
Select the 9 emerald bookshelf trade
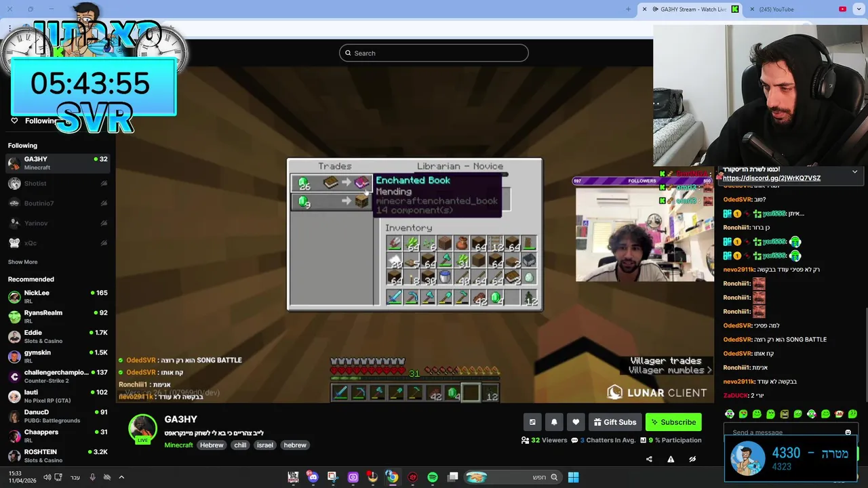coord(332,201)
